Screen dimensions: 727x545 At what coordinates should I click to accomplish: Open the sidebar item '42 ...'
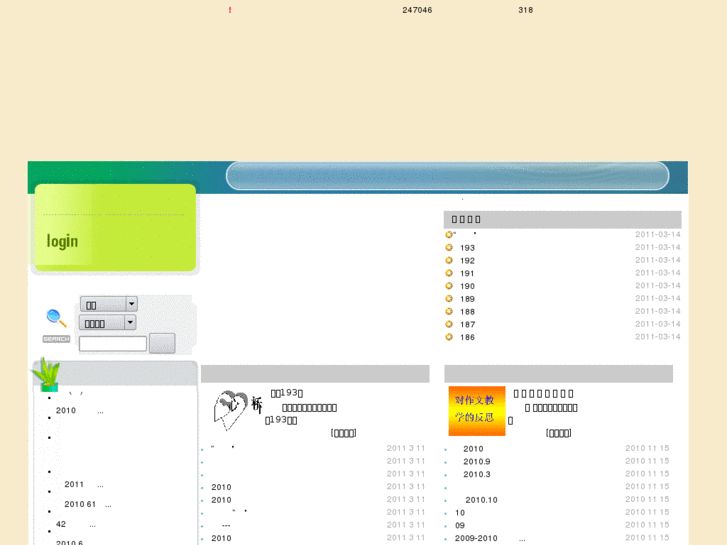tap(76, 524)
